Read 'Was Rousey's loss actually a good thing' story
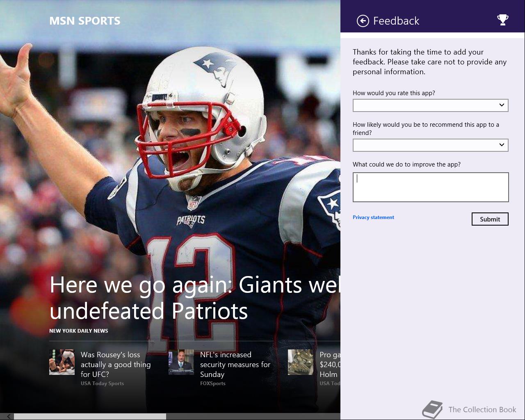The width and height of the screenshot is (525, 420). (x=116, y=365)
